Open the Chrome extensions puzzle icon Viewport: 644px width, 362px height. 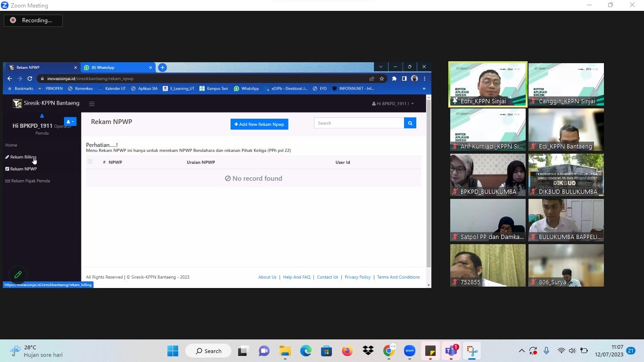394,79
